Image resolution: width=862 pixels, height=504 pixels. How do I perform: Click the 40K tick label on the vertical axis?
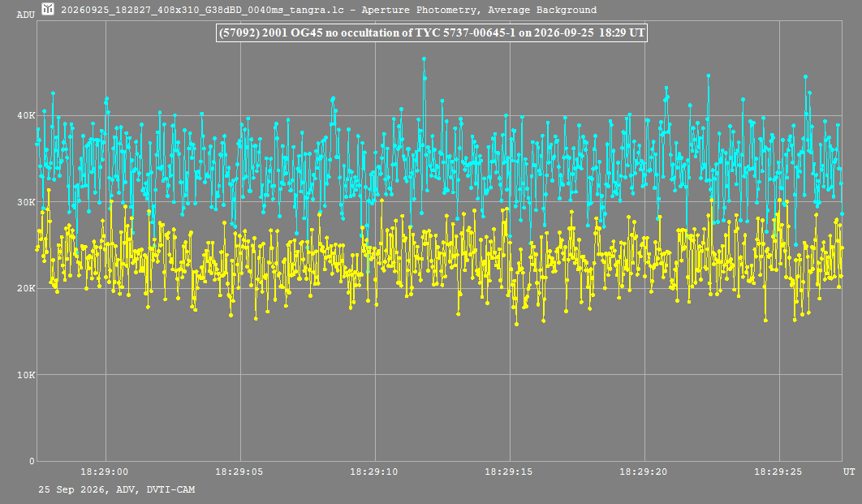tap(26, 115)
